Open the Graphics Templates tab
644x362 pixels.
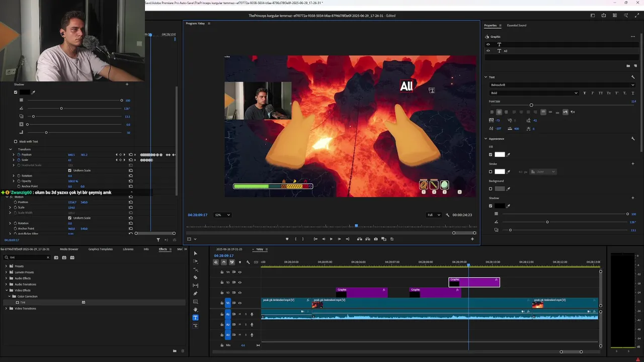point(101,249)
